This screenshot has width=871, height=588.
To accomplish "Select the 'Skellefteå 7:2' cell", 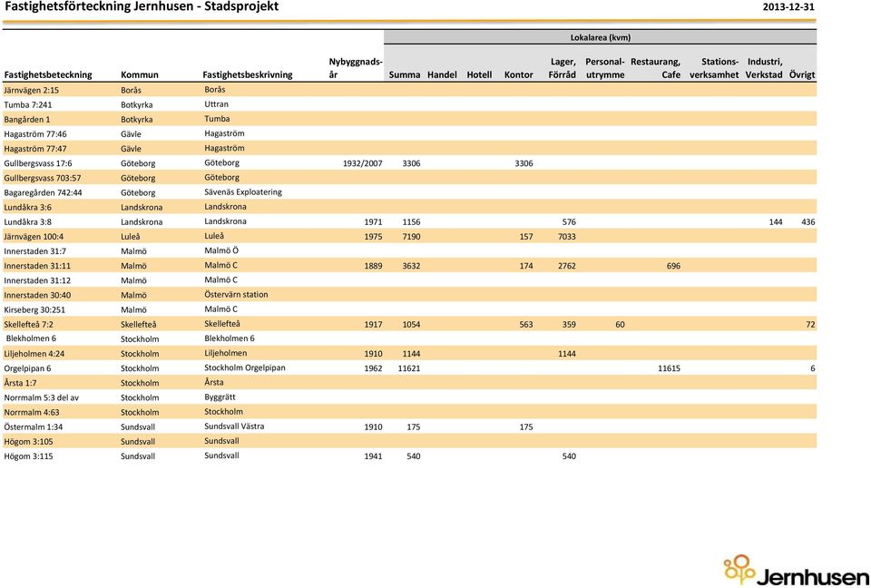I will (x=29, y=325).
